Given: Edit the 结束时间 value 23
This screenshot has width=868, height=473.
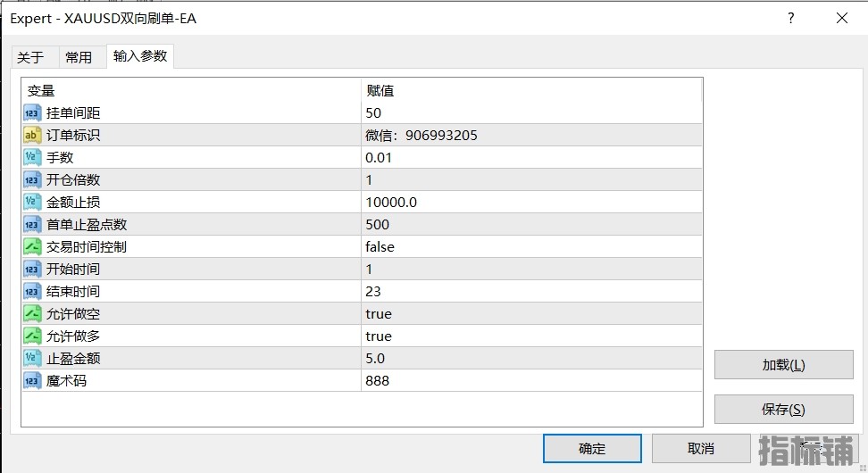Looking at the screenshot, I should coord(531,292).
